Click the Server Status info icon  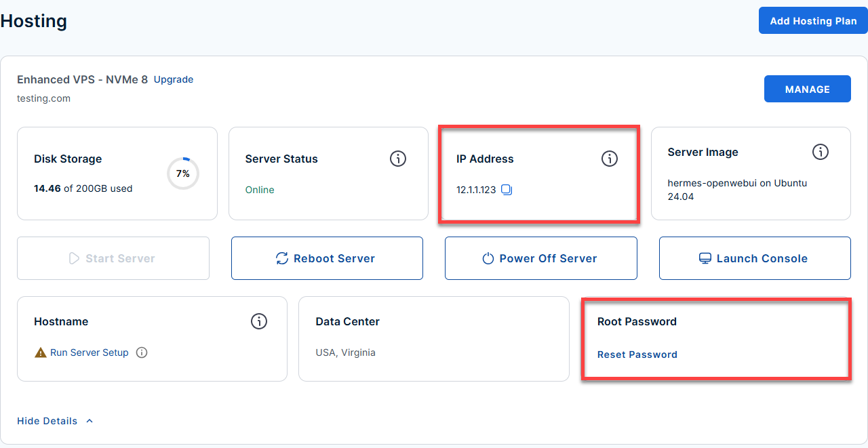point(398,159)
